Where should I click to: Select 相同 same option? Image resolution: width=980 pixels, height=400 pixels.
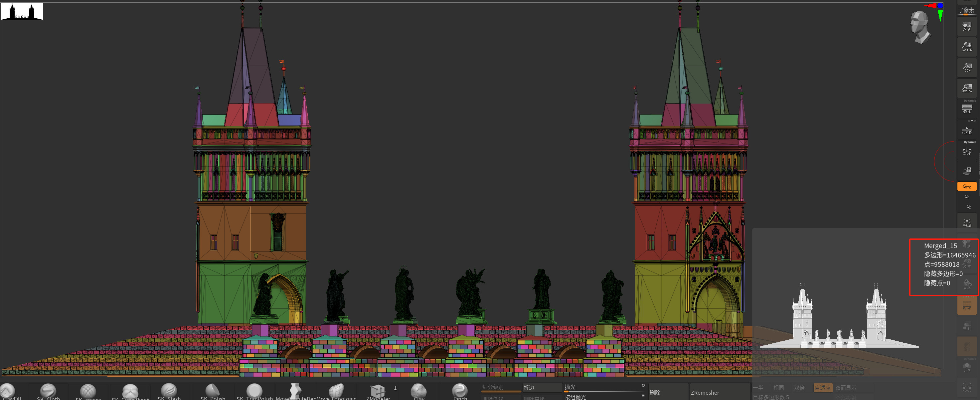pyautogui.click(x=778, y=388)
